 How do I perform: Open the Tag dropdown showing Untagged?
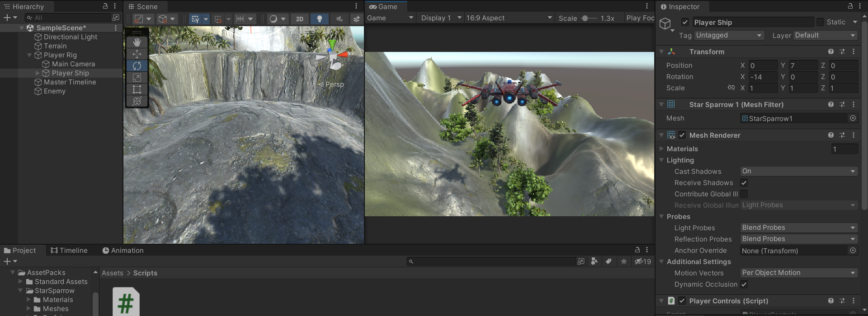pos(729,35)
